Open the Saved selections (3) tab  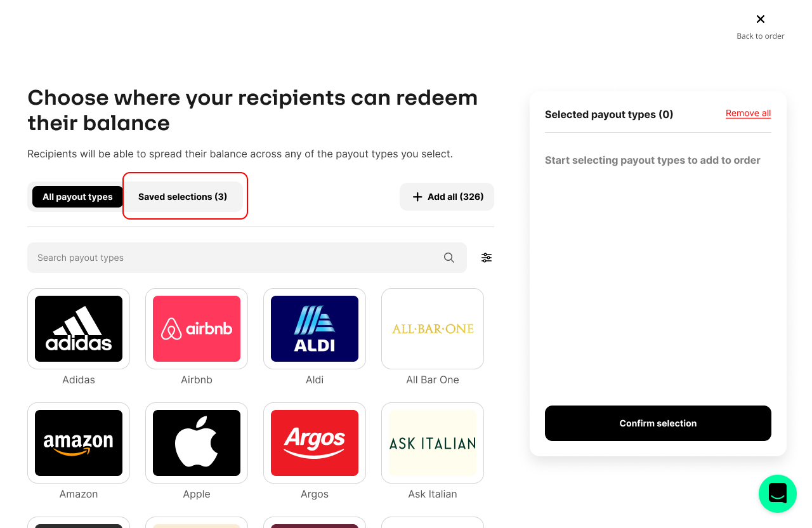pos(183,197)
